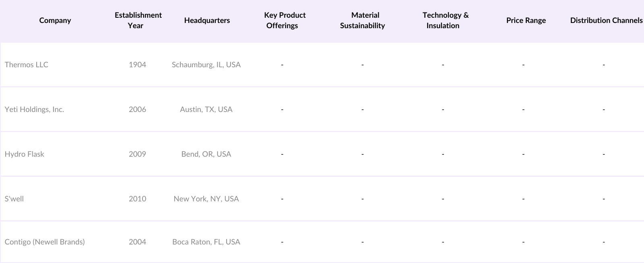The image size is (644, 263).
Task: Click the Yeti Holdings, Inc. cell
Action: coord(34,110)
